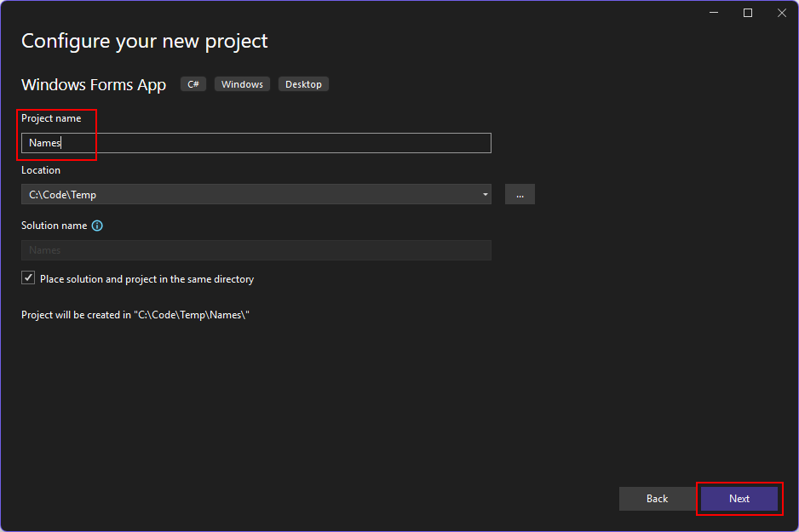
Task: Close the project configuration dialog
Action: point(782,13)
